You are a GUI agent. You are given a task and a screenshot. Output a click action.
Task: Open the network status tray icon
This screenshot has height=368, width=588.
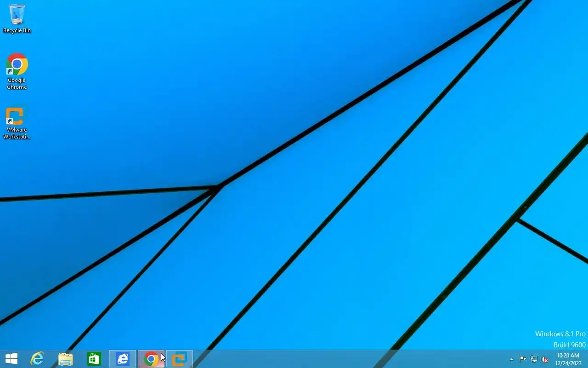click(x=534, y=359)
